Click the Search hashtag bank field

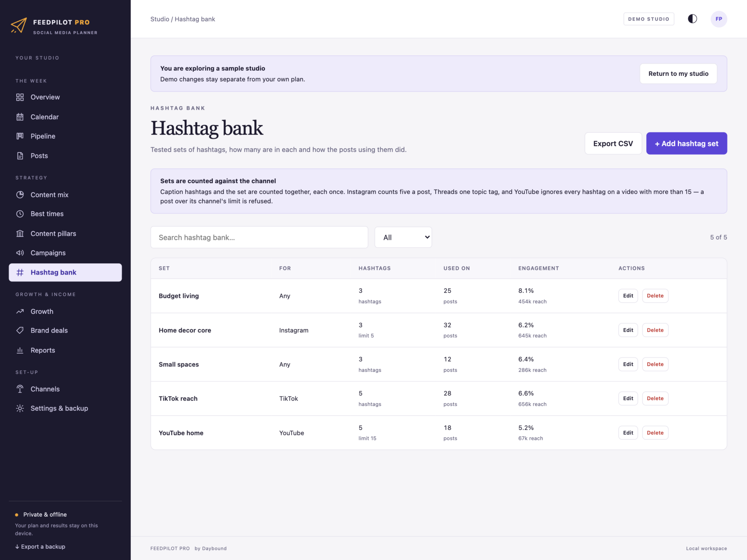259,237
